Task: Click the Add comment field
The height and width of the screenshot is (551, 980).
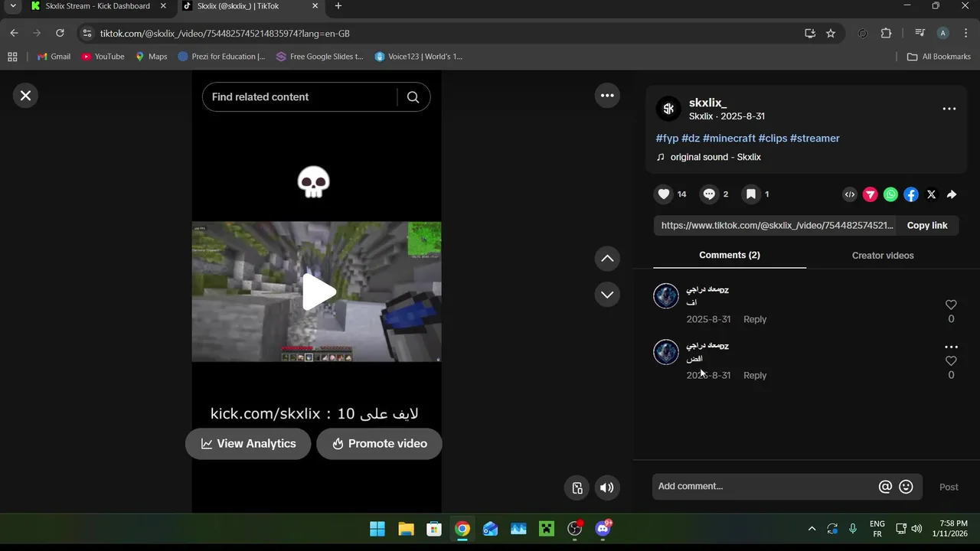Action: 766,487
